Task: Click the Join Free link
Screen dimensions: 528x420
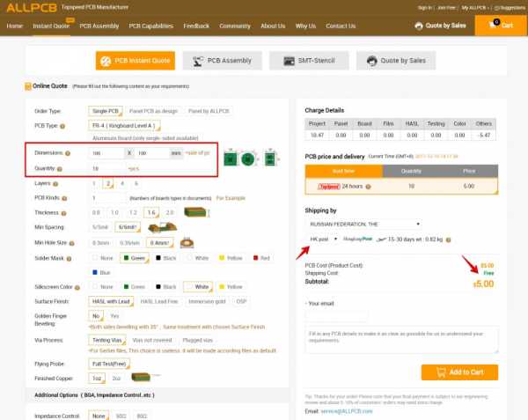Action: coord(446,8)
